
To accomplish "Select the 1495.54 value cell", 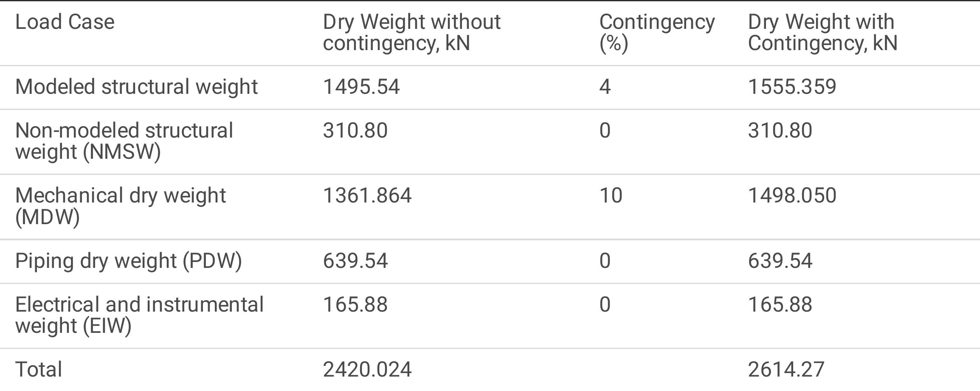I will [361, 87].
